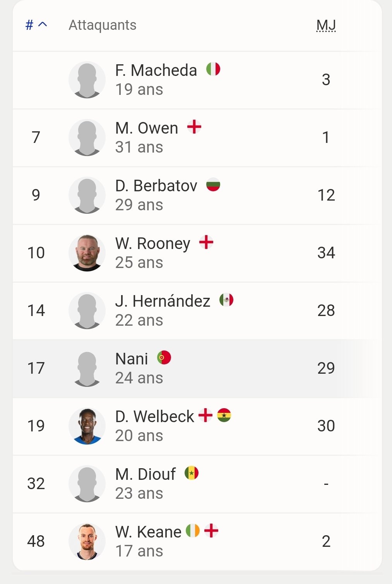Click England flag beside W. Rooney
The image size is (392, 584).
point(206,242)
